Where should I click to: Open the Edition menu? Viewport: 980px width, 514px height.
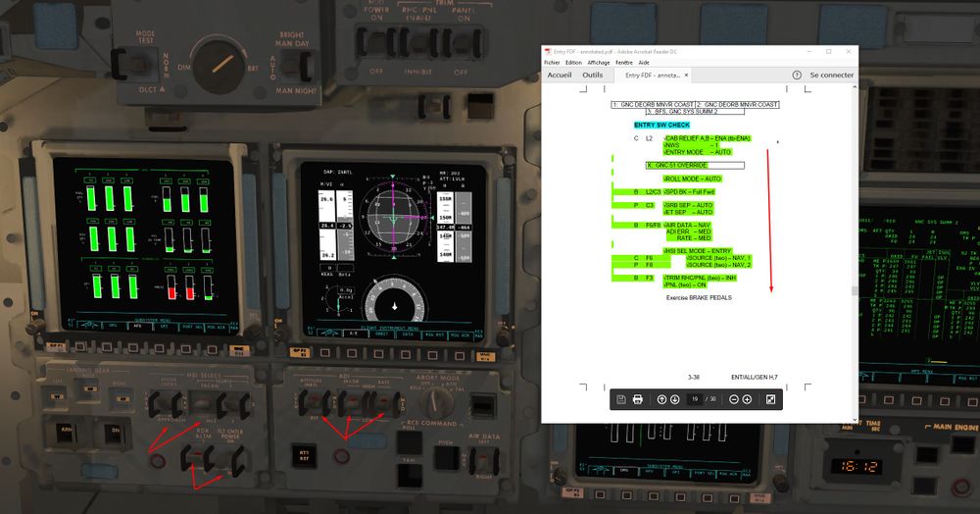tap(573, 63)
